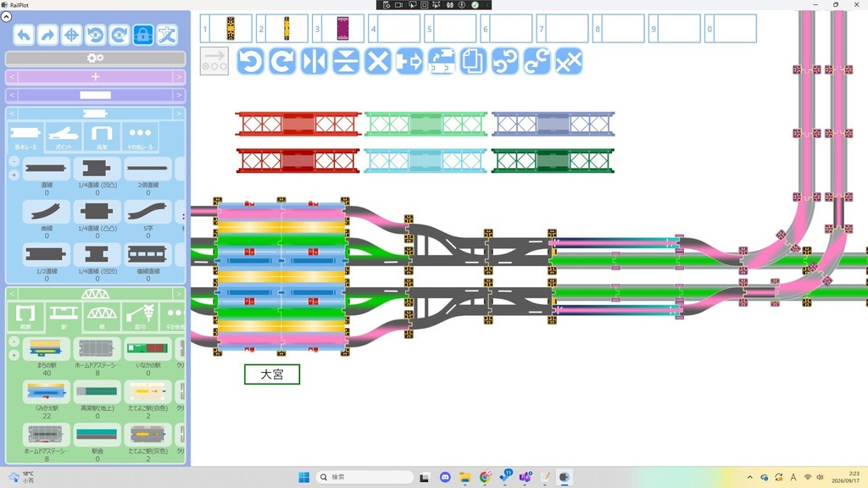Switch to the 橋 bridge tab
The height and width of the screenshot is (488, 868).
pos(102,317)
